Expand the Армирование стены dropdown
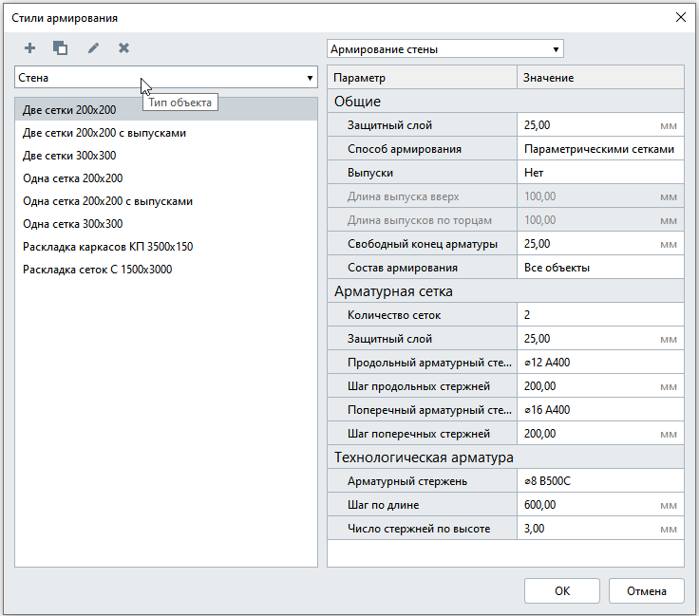699x616 pixels. tap(444, 49)
